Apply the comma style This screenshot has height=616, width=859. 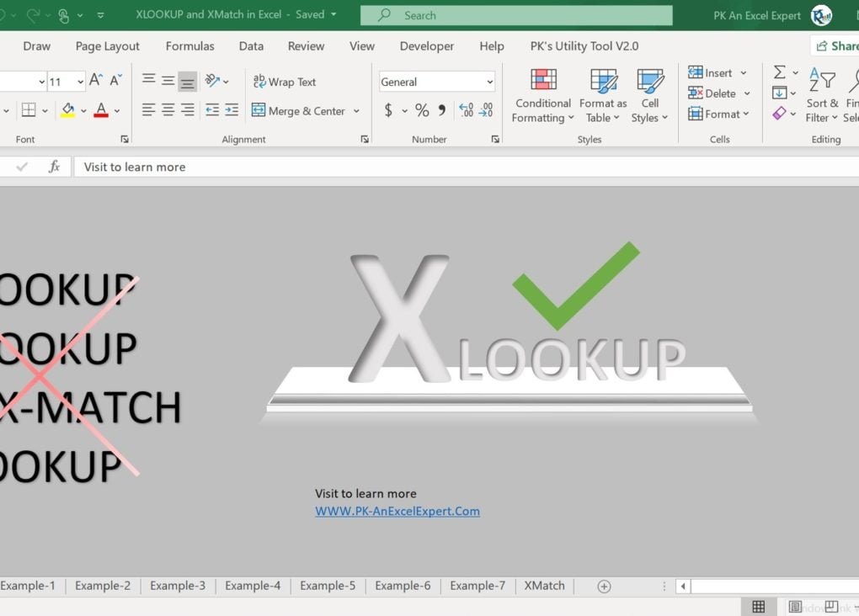[x=441, y=110]
